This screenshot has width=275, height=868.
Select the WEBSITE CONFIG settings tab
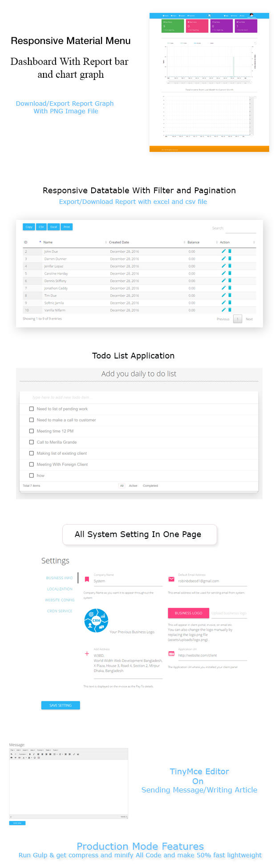coord(60,600)
